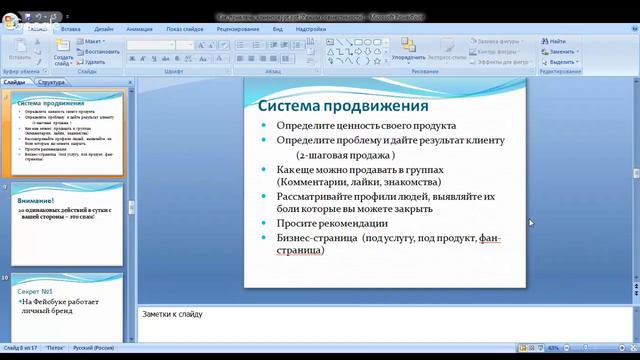Screen dimensions: 640x360
Task: Open the font name combo box
Action: click(151, 45)
